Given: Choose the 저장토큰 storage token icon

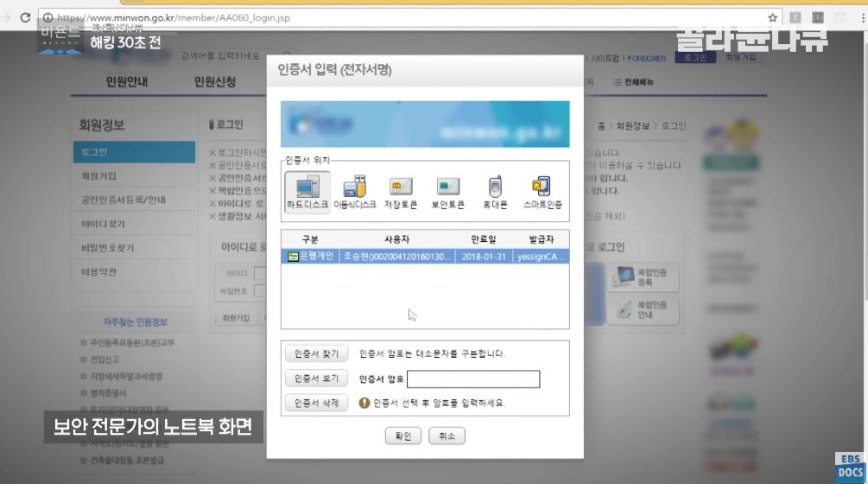Looking at the screenshot, I should (x=401, y=192).
